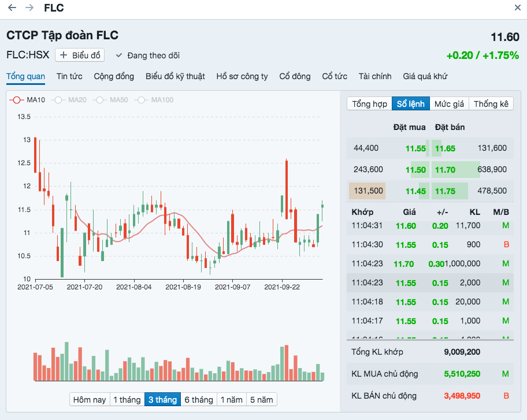Viewport: 527px width, 420px height.
Task: Click the change +0.20 / +1.75%
Action: point(483,55)
